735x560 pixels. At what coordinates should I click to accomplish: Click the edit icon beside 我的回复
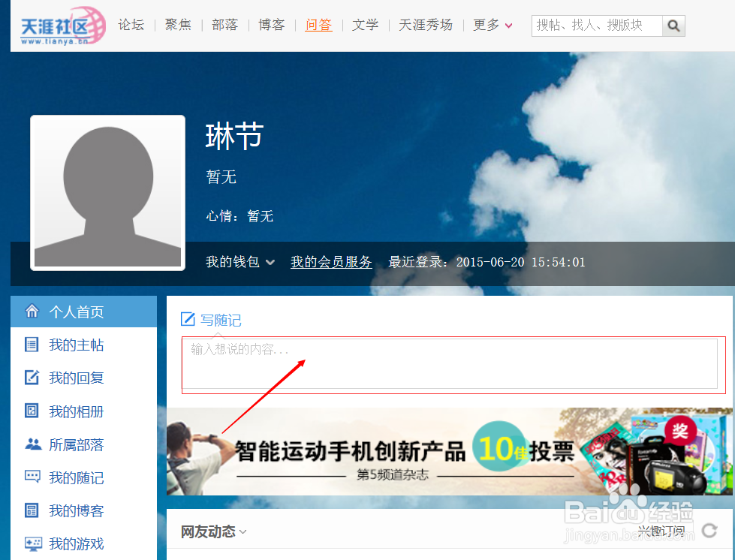click(x=32, y=378)
